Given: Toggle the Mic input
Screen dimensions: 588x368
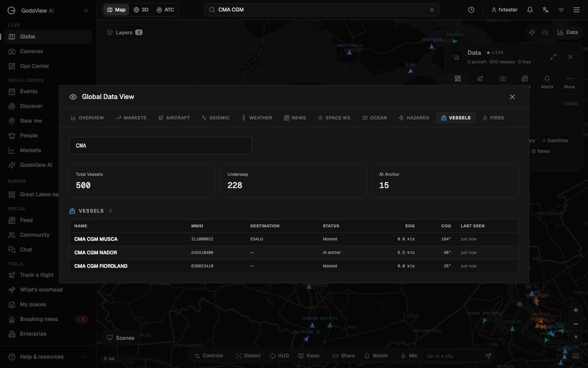Looking at the screenshot, I should coord(409,356).
